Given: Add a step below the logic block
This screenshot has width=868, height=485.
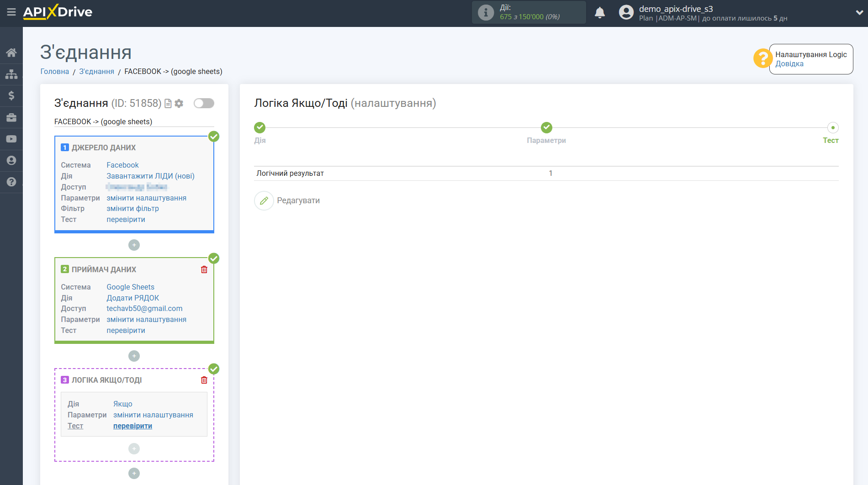Looking at the screenshot, I should (134, 474).
